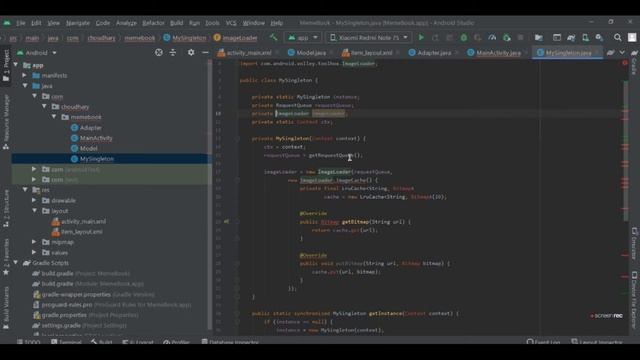The width and height of the screenshot is (640, 360).
Task: Open the File menu
Action: [21, 23]
